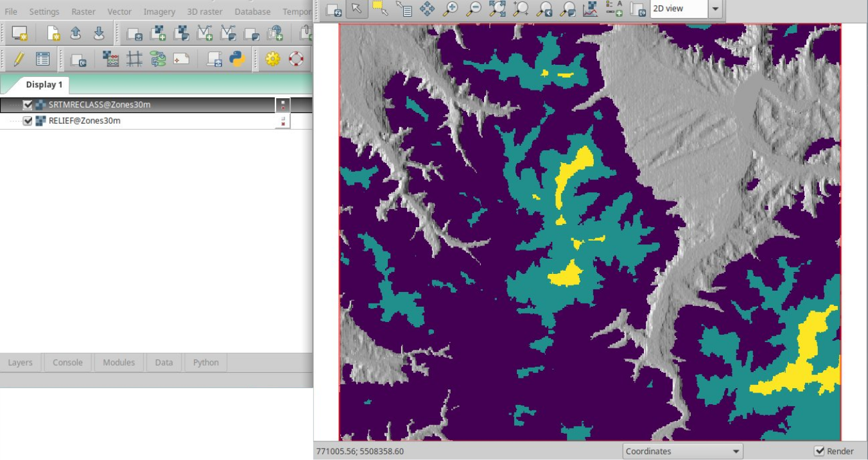Screen dimensions: 868x460
Task: Open the 2D view mode dropdown
Action: pos(715,9)
